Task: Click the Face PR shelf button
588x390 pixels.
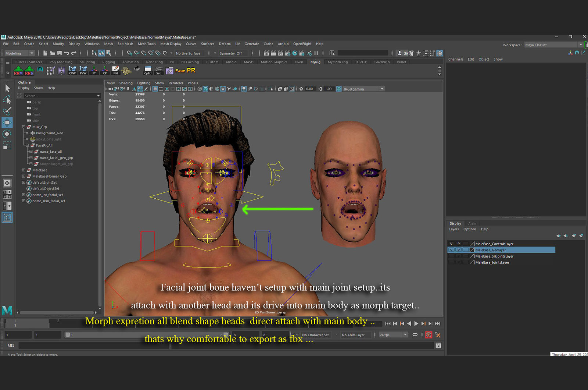Action: 185,70
